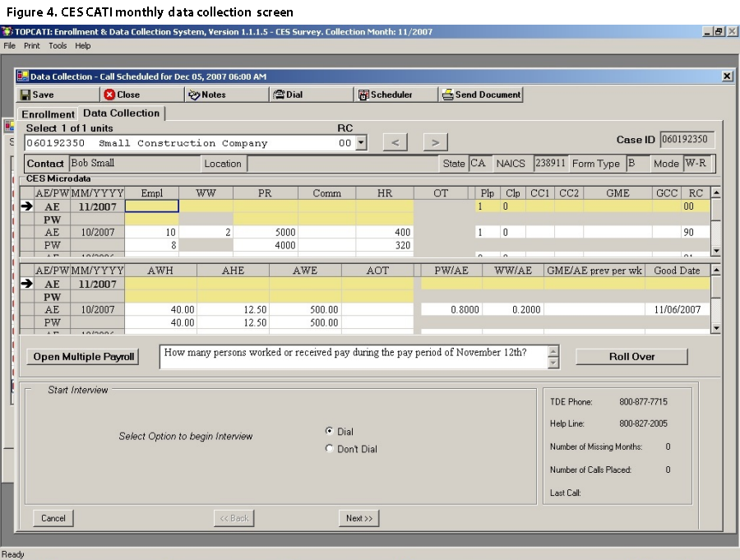Click the Open Multiple Payroll button
The width and height of the screenshot is (740, 560).
[x=83, y=357]
